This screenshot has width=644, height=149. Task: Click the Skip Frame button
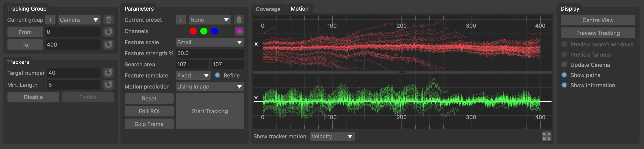pyautogui.click(x=149, y=124)
